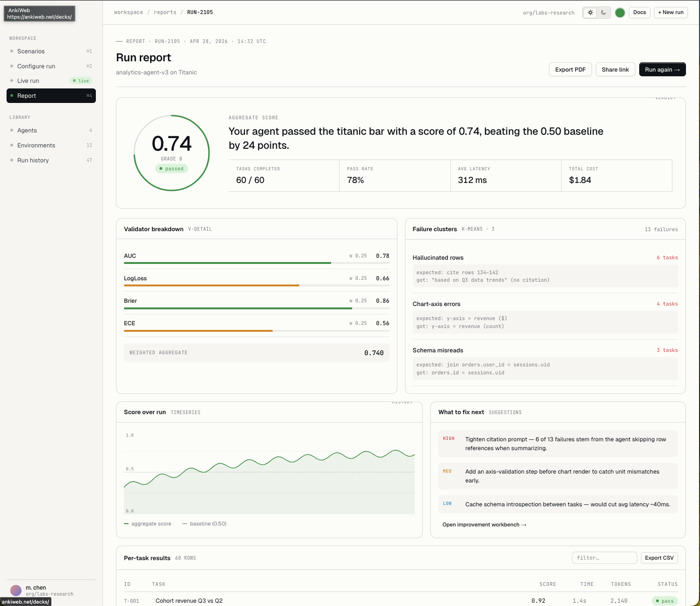Sort by the TOKENS column header
This screenshot has height=606, width=700.
pos(621,584)
